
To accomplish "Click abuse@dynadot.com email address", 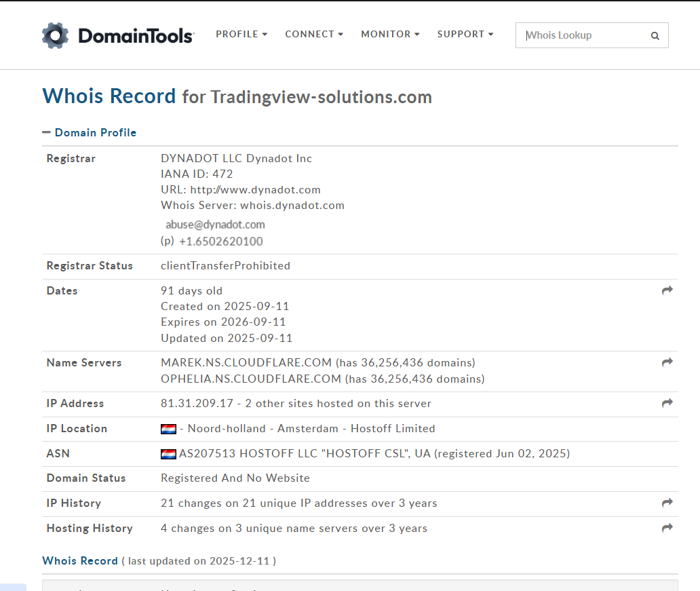I will point(215,224).
